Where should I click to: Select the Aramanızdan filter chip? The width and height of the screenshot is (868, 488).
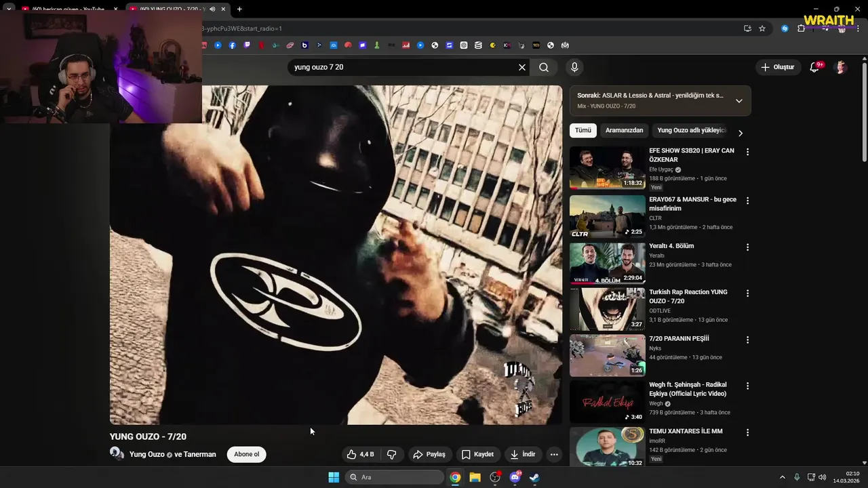tap(624, 130)
